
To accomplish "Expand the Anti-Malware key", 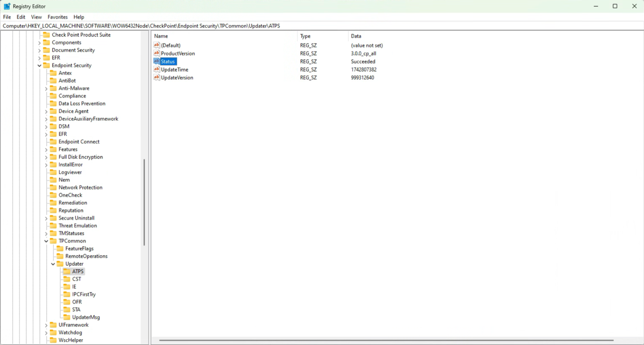I will tap(46, 88).
